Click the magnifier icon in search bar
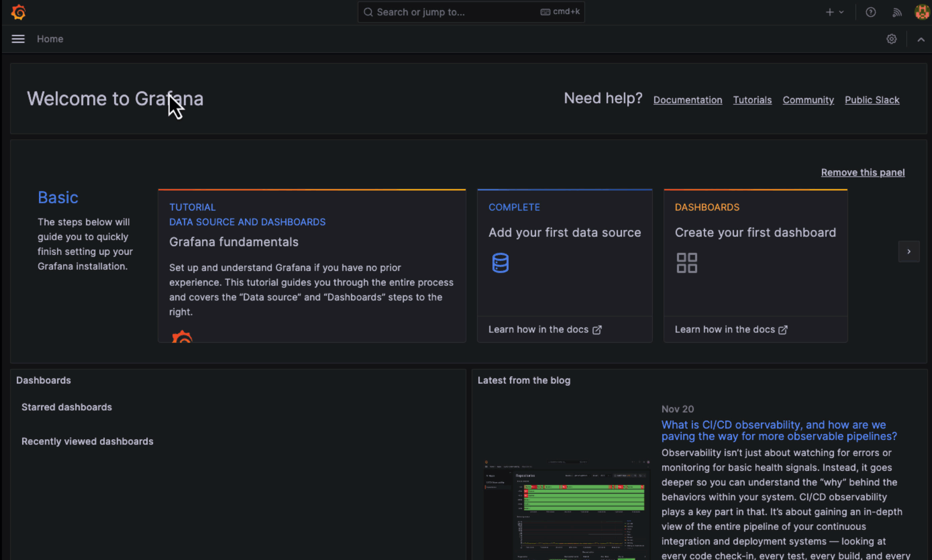Viewport: 932px width, 560px height. (368, 12)
